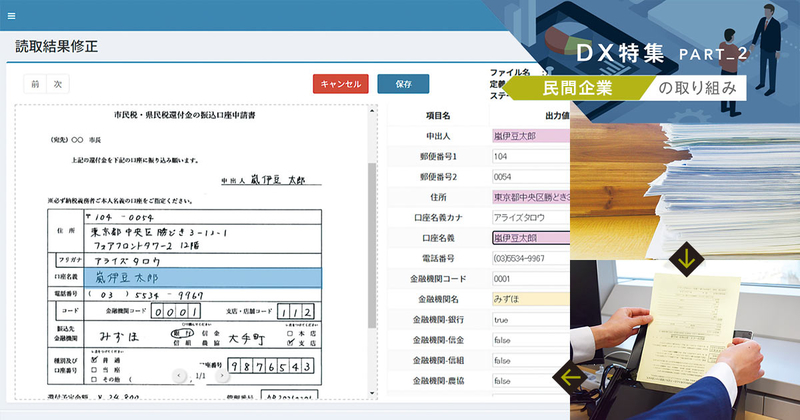The height and width of the screenshot is (420, 800).
Task: Open the hamburger menu icon
Action: pyautogui.click(x=11, y=16)
